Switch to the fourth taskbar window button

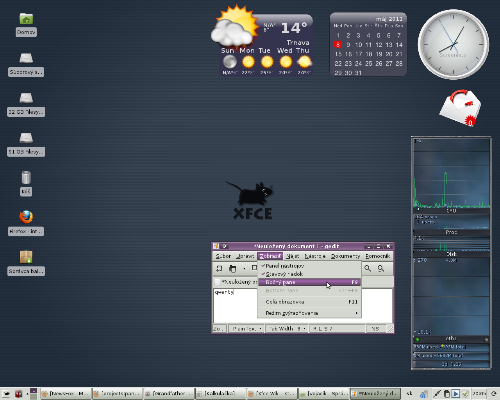(x=220, y=394)
